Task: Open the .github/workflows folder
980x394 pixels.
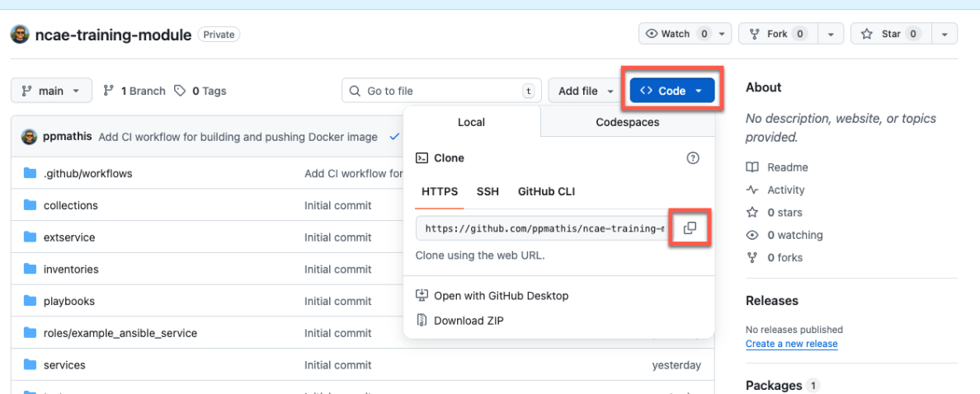Action: point(88,174)
